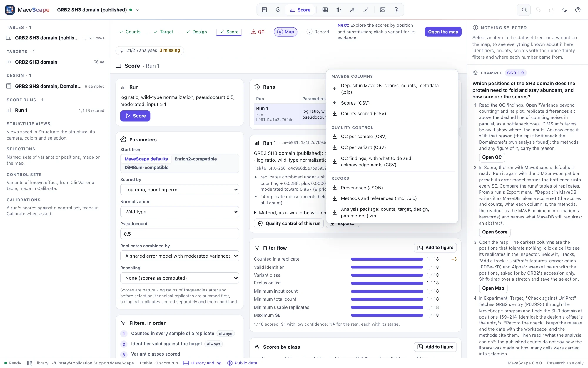The width and height of the screenshot is (588, 368).
Task: Open the Map grid icon in toolbar
Action: [325, 10]
